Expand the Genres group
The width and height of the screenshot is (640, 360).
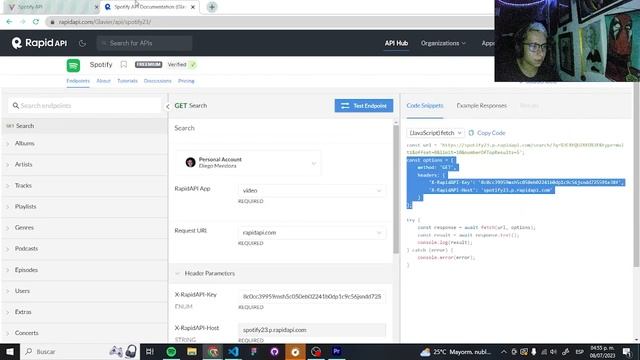click(84, 227)
